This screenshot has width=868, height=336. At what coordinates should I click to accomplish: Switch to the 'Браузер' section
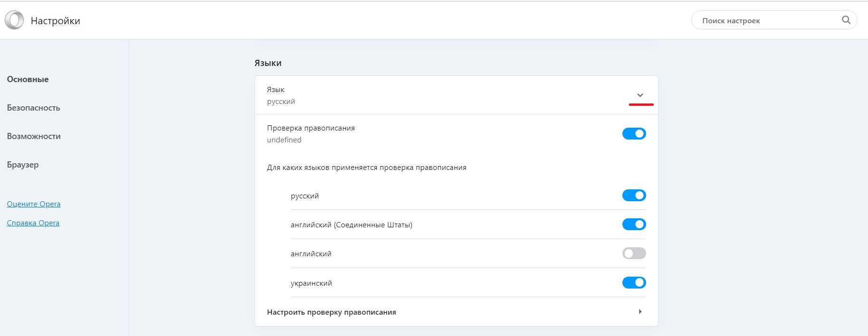pyautogui.click(x=23, y=165)
